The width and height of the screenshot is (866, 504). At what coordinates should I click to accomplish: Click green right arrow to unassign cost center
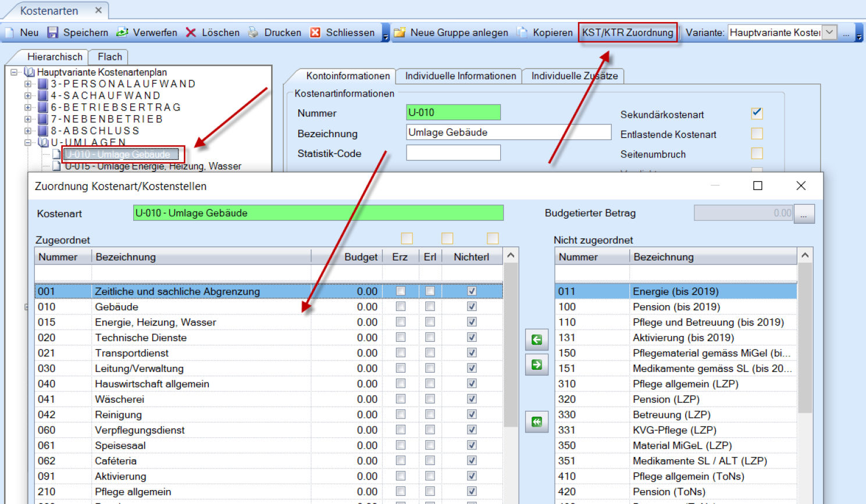coord(536,364)
